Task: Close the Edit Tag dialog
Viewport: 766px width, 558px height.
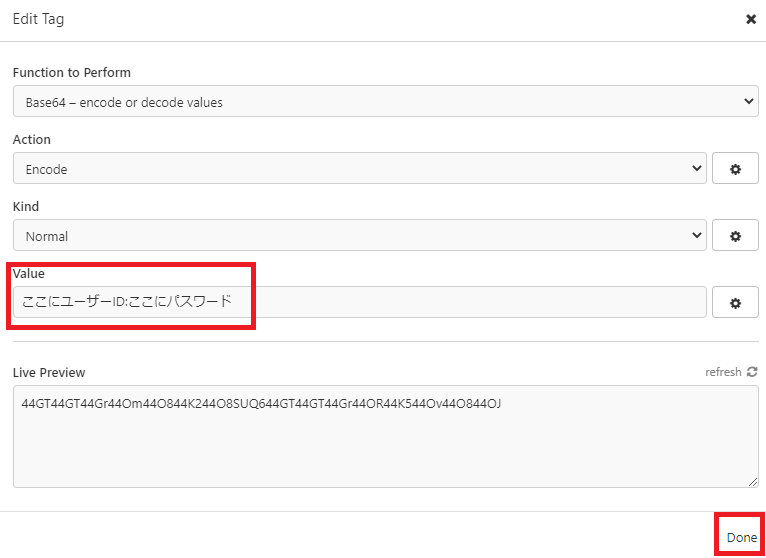Action: click(x=751, y=20)
